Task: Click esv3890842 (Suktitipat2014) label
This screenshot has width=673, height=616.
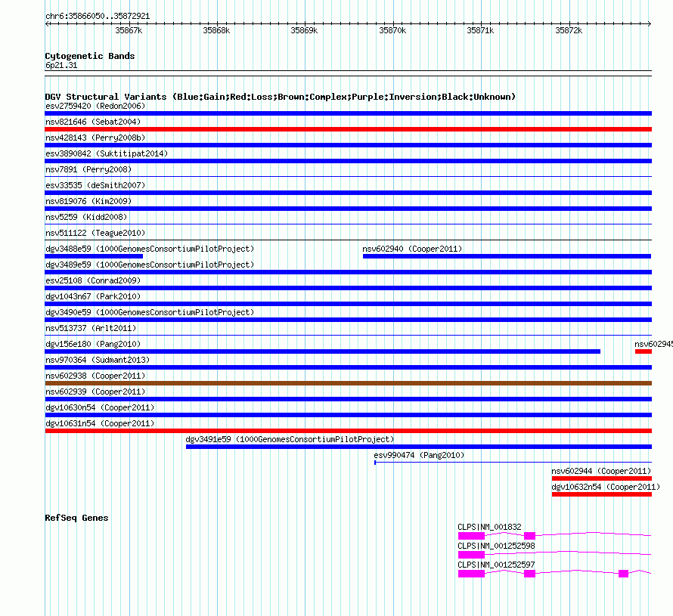Action: click(107, 153)
